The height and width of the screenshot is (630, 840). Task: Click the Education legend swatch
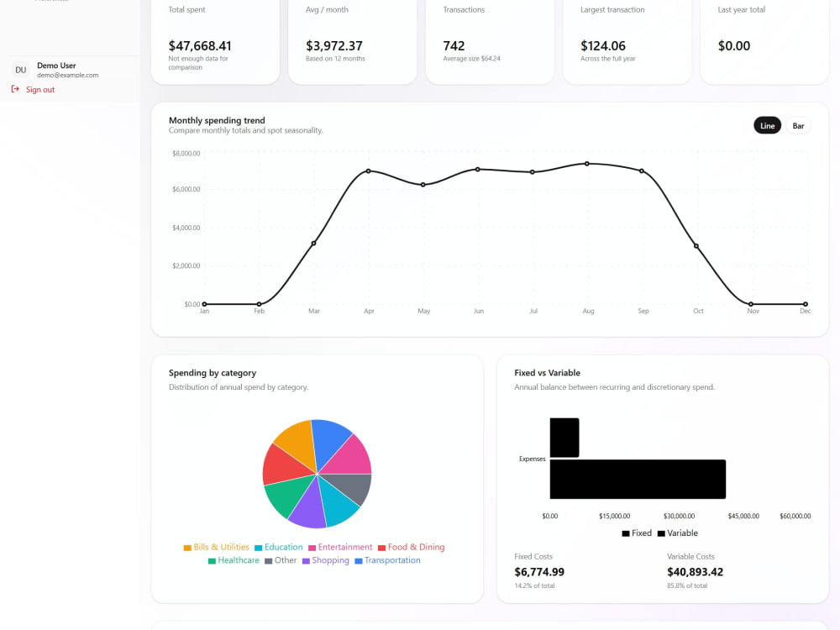(x=258, y=548)
